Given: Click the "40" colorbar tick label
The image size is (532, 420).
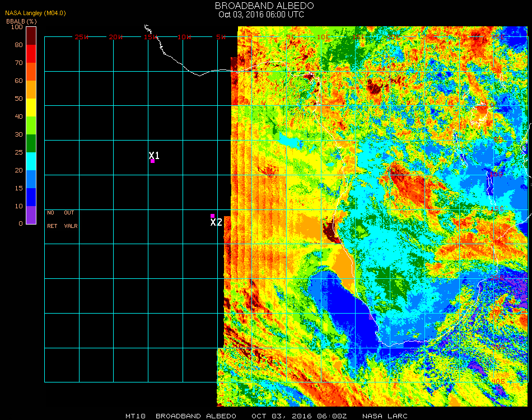Looking at the screenshot, I should click(18, 116).
